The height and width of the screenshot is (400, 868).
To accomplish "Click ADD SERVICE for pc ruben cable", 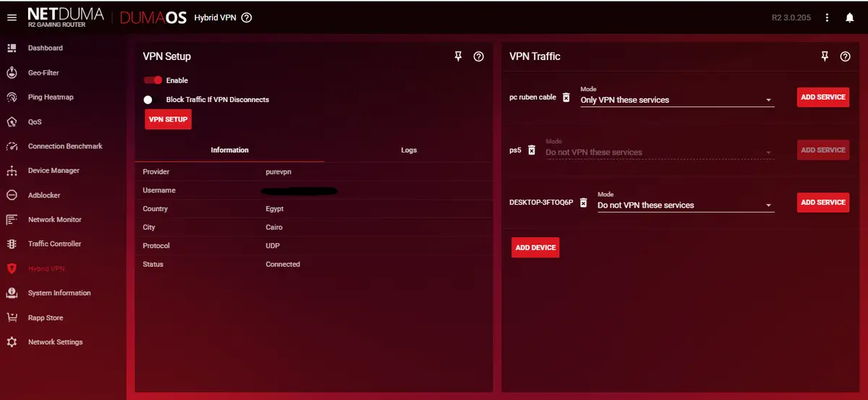I will 823,97.
